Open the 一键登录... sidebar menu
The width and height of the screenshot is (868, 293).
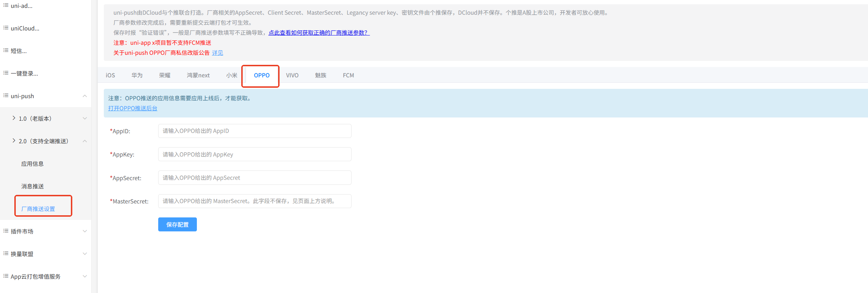click(x=24, y=73)
